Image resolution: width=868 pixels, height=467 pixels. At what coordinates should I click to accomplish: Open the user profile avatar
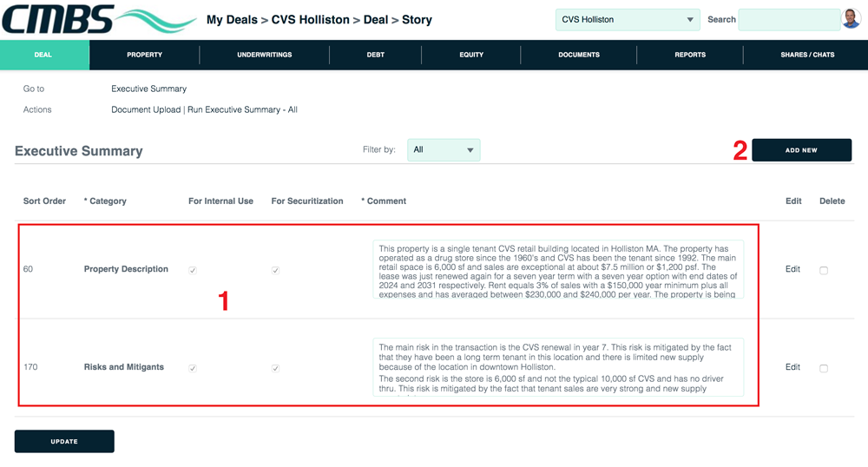click(851, 18)
